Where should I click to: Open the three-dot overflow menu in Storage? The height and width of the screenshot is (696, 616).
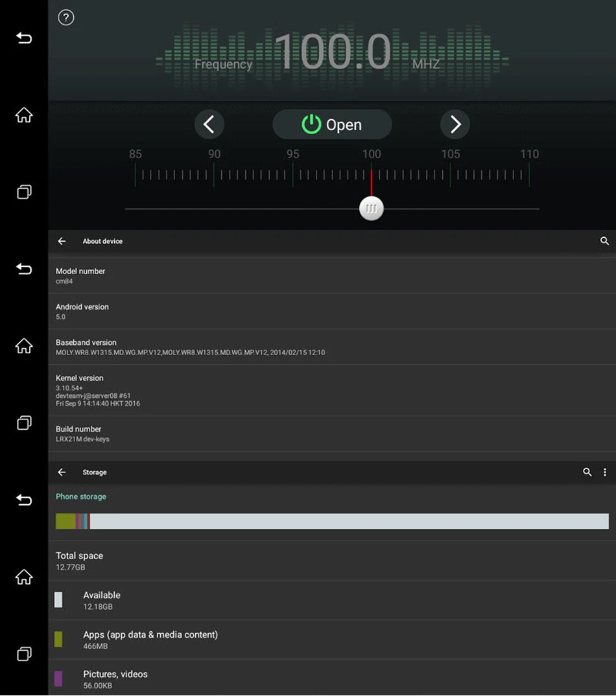(605, 472)
